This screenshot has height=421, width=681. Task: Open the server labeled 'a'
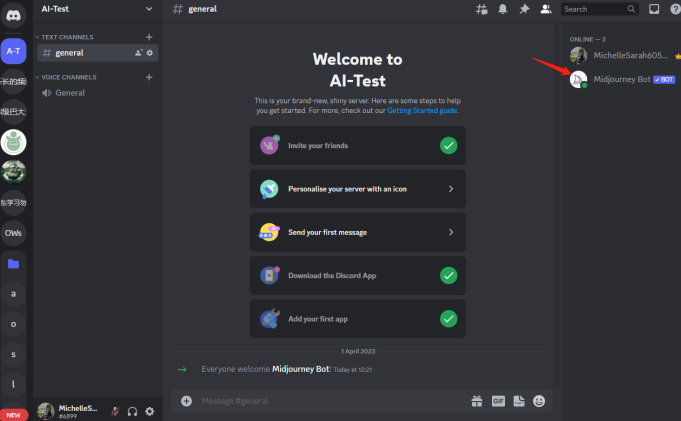[x=13, y=294]
